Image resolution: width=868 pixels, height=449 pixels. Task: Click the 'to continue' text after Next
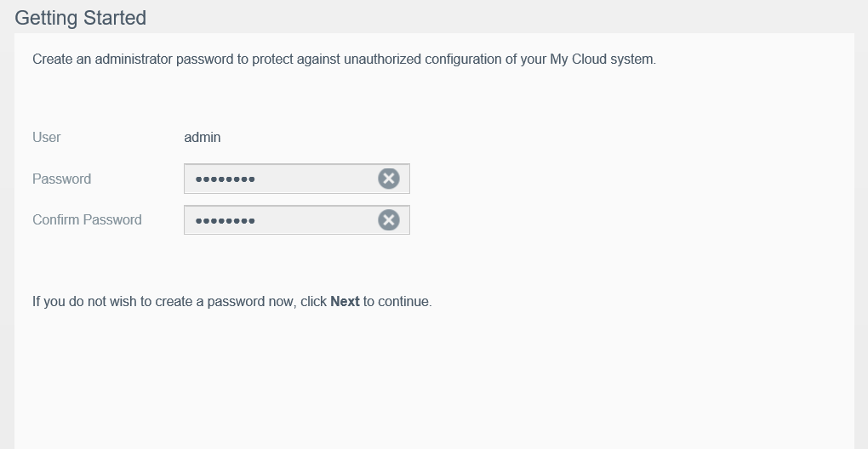pyautogui.click(x=397, y=301)
